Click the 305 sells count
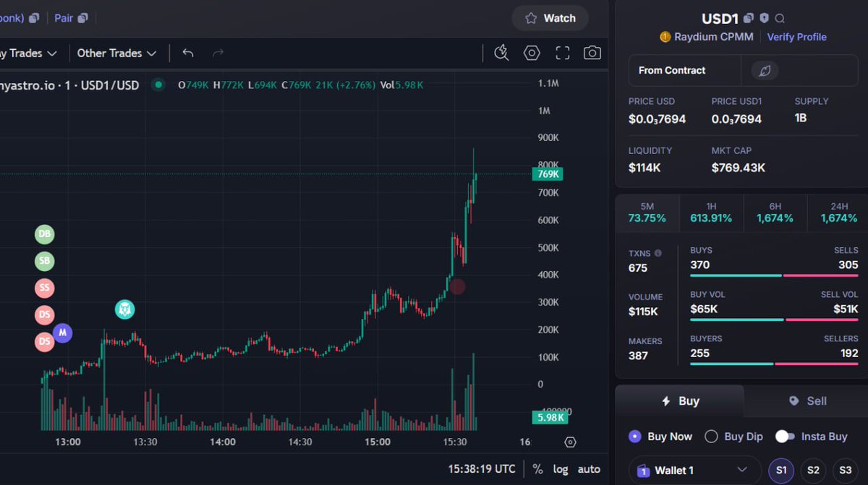868x485 pixels. 848,265
